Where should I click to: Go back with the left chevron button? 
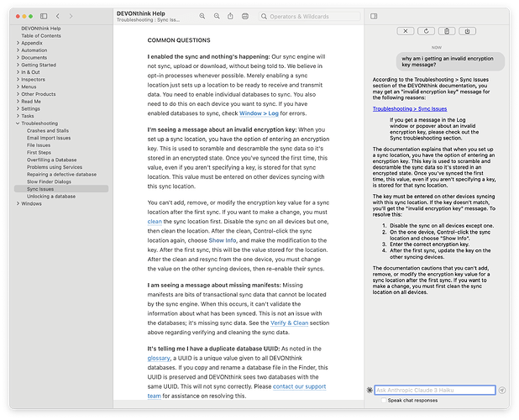click(57, 16)
